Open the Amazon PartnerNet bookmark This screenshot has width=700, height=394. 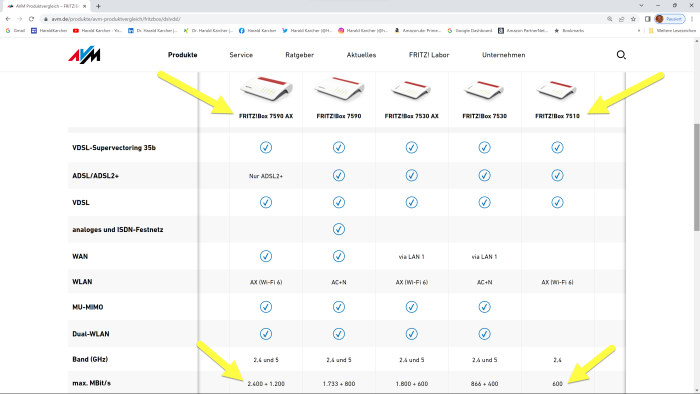523,31
